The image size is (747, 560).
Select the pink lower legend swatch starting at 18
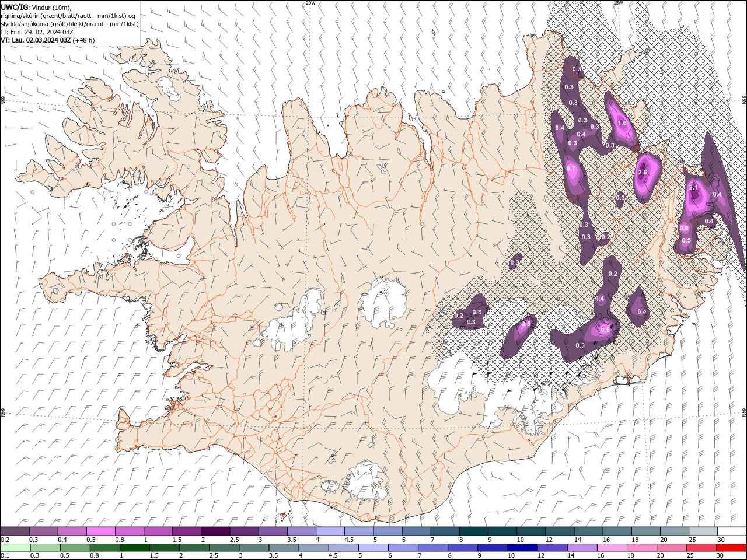pyautogui.click(x=641, y=548)
